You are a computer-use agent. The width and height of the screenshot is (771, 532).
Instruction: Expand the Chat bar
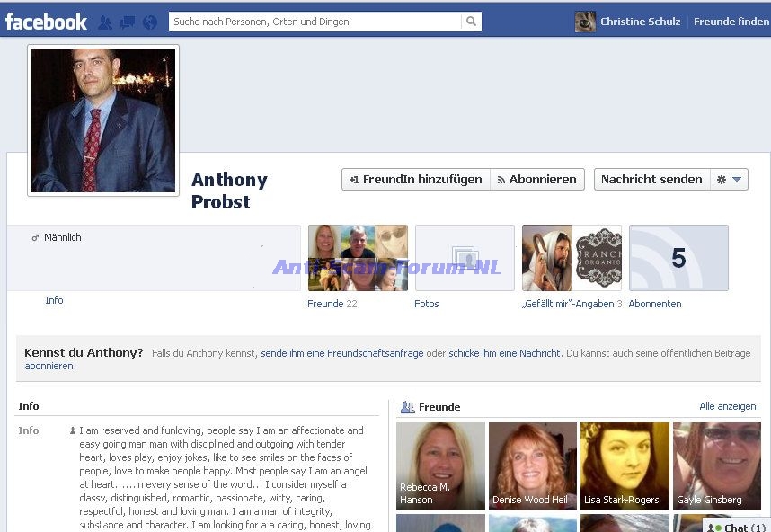(x=738, y=528)
